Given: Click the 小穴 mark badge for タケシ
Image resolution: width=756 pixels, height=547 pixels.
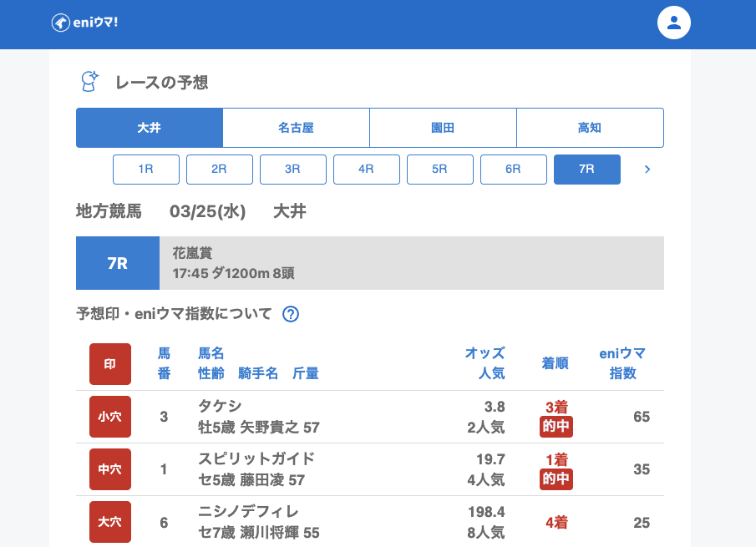Looking at the screenshot, I should [110, 417].
